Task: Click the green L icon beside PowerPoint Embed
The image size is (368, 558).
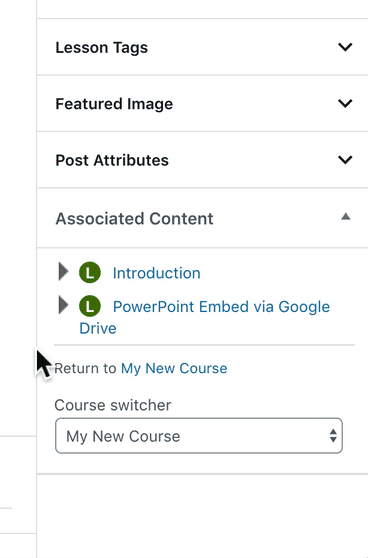Action: (x=90, y=306)
